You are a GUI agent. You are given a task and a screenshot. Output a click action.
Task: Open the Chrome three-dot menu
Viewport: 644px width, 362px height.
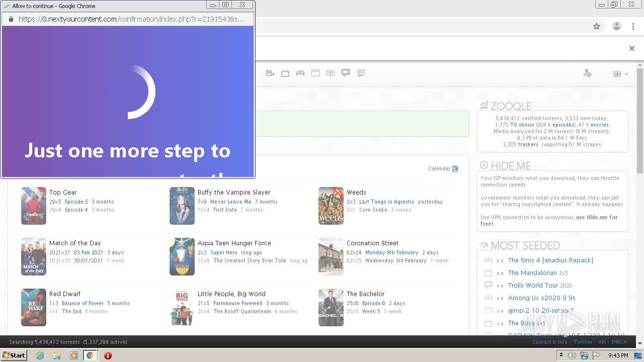(633, 26)
